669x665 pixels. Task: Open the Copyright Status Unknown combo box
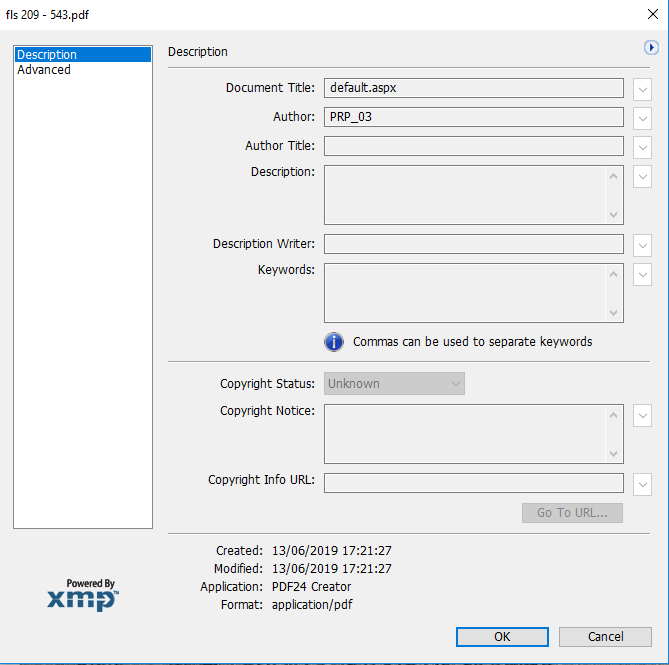(394, 383)
